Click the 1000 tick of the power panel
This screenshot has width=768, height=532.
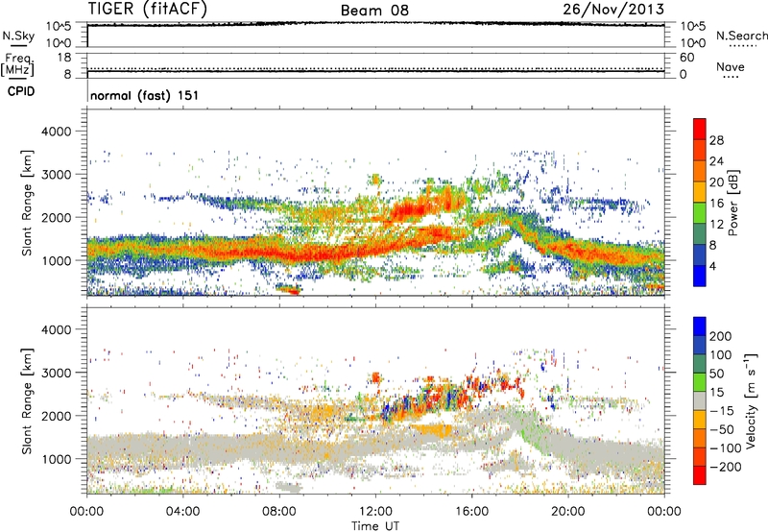57,260
